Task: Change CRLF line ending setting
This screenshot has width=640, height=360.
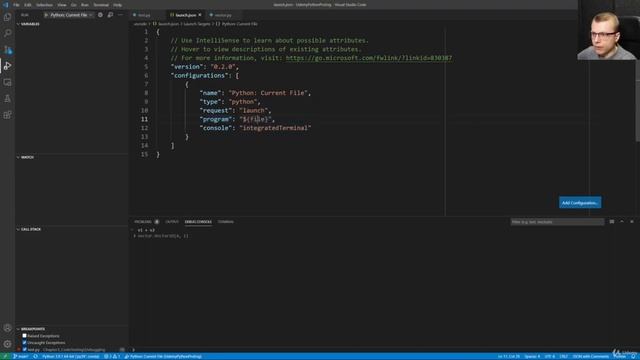Action: pyautogui.click(x=564, y=356)
